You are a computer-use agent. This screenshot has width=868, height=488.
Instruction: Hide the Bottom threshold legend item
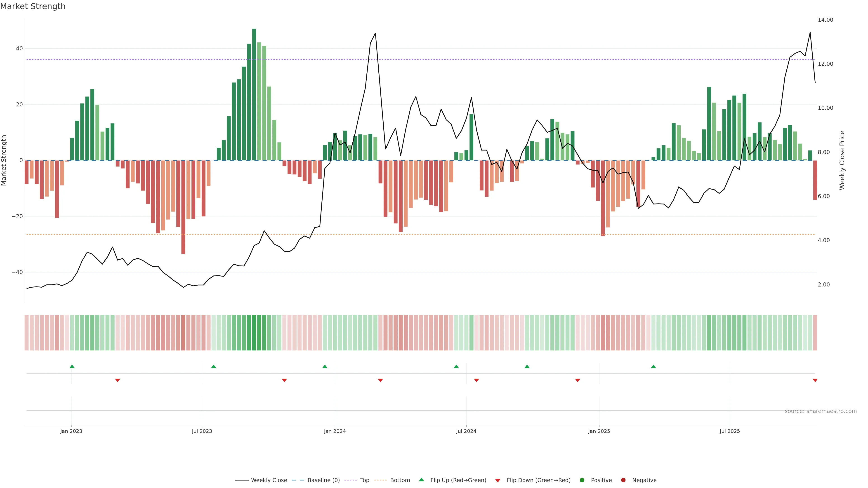(x=400, y=480)
